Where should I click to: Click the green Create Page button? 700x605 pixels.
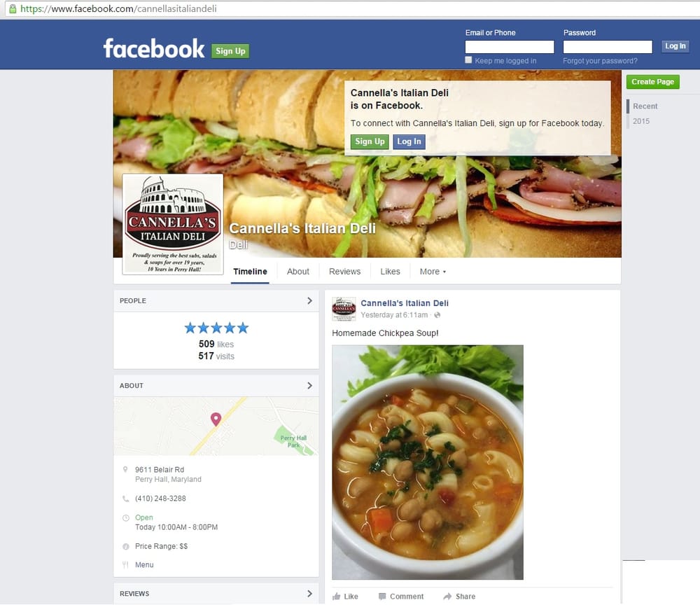[x=652, y=82]
